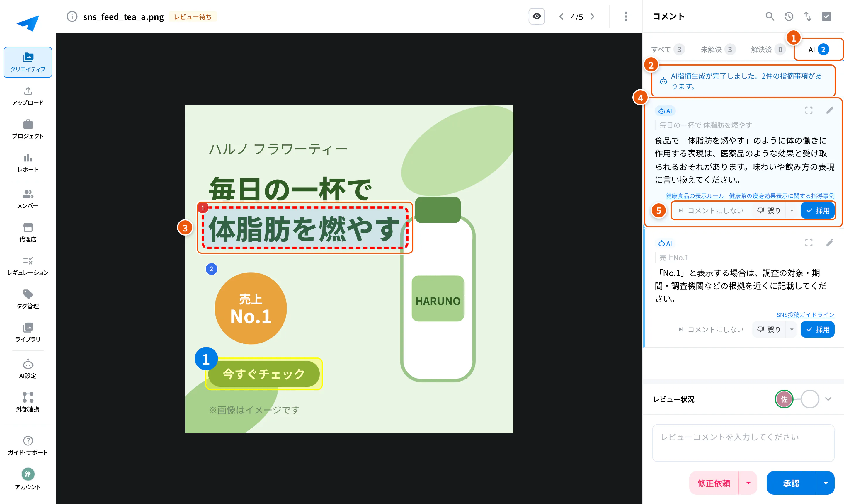The height and width of the screenshot is (504, 844).
Task: Open 代理店 sidebar item
Action: click(28, 233)
